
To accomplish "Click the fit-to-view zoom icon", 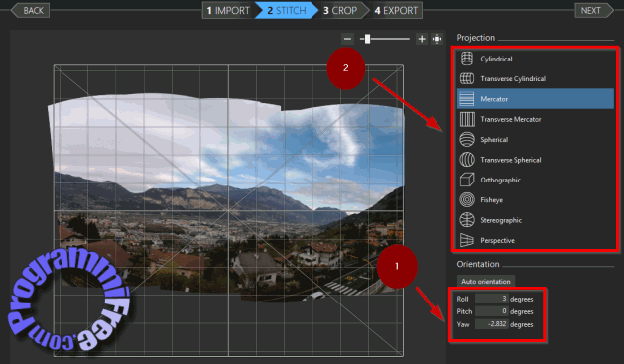I will click(x=437, y=39).
